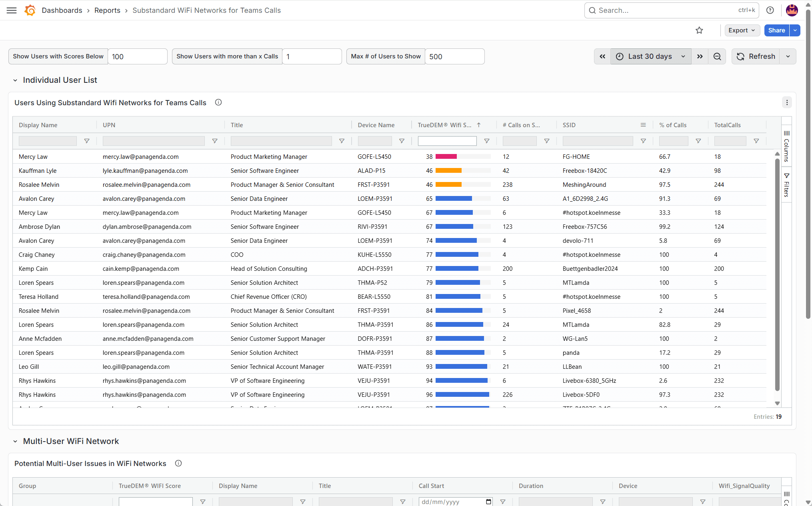
Task: Open panel menu for Users Using Substandard Wifi
Action: [x=787, y=103]
